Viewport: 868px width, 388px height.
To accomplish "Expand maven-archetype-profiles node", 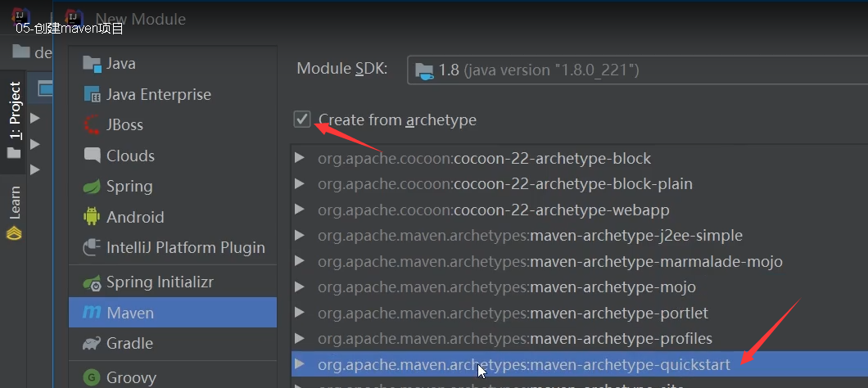I will (x=300, y=338).
